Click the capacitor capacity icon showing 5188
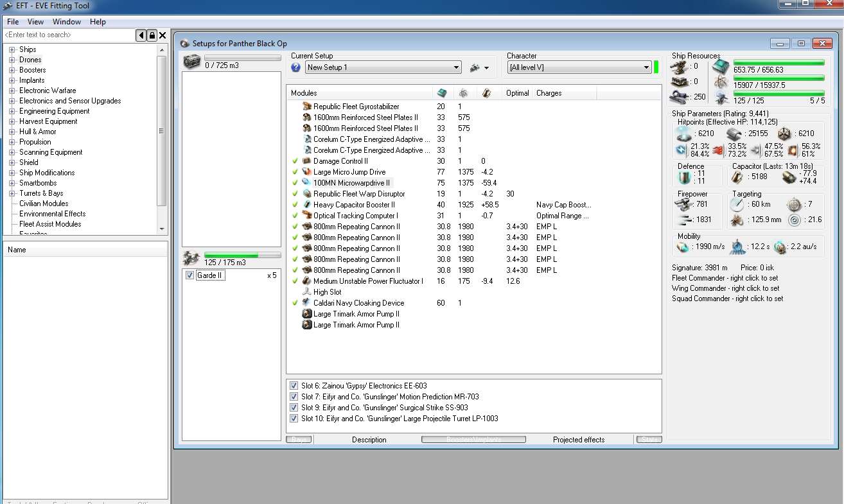Viewport: 844px width, 504px height. tap(738, 176)
